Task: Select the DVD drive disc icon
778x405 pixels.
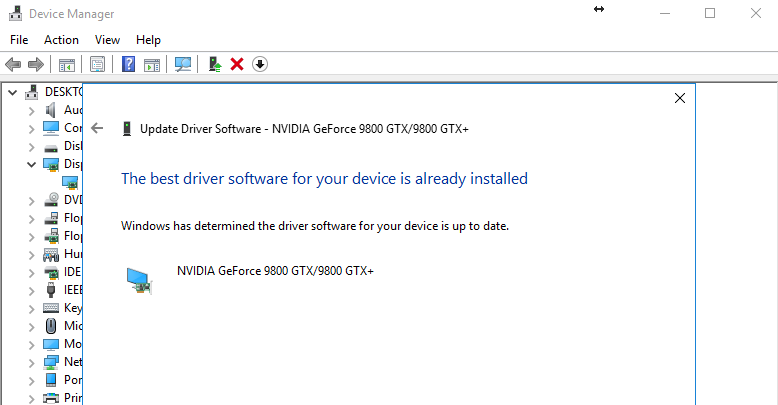Action: (x=51, y=200)
